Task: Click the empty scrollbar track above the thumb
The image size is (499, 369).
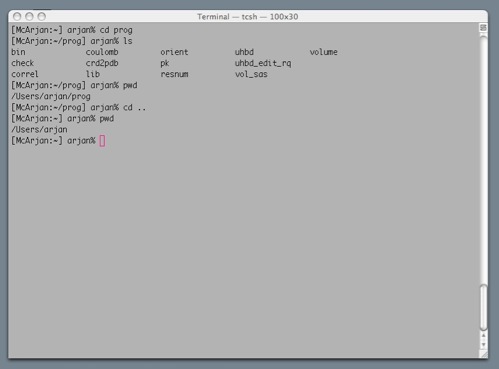Action: (483, 160)
